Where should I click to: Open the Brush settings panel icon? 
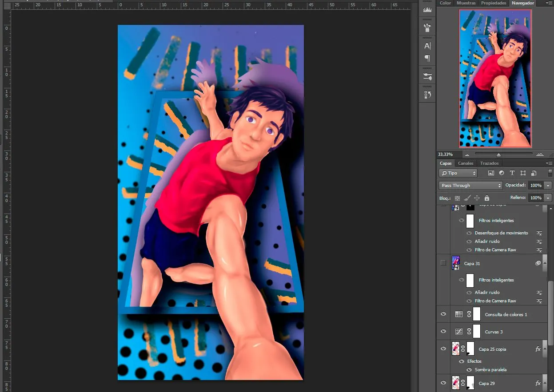click(x=427, y=76)
